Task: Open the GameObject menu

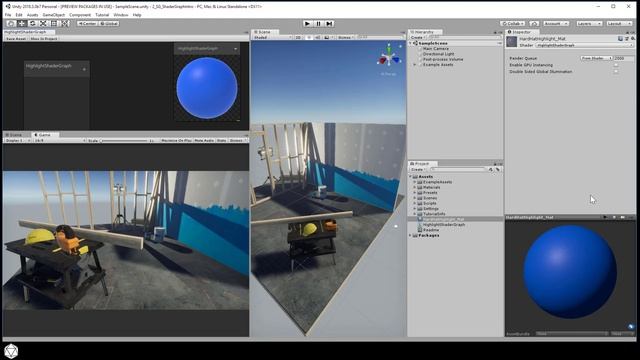Action: pos(54,15)
